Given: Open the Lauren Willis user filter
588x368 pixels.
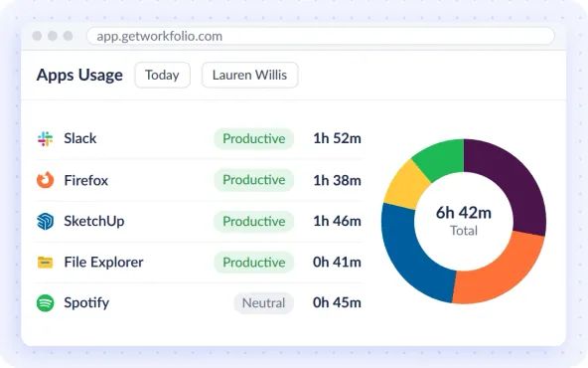Looking at the screenshot, I should point(249,76).
